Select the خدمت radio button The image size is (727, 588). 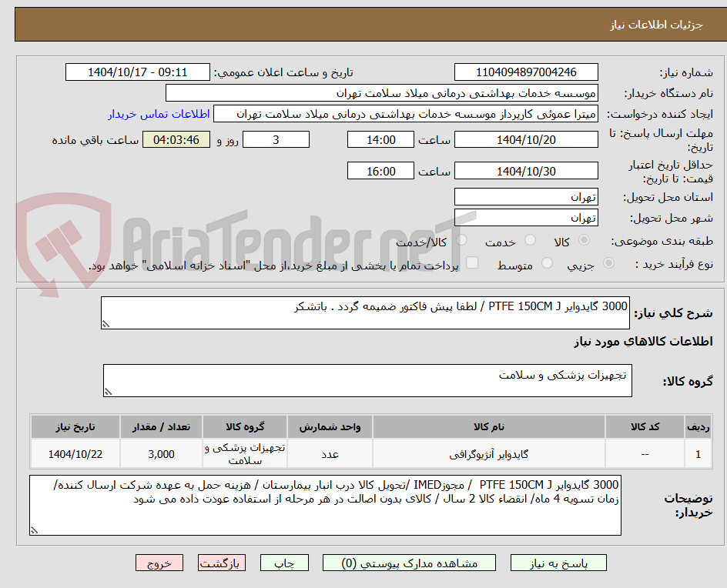pyautogui.click(x=530, y=240)
